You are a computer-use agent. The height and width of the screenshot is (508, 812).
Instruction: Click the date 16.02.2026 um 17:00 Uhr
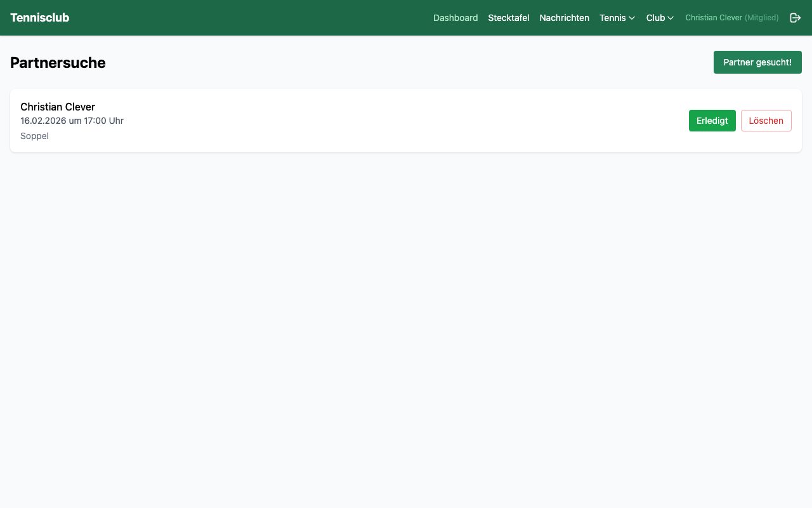point(72,121)
